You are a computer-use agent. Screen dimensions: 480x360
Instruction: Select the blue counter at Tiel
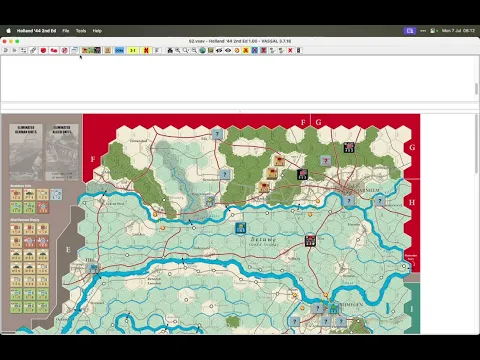[x=93, y=268]
